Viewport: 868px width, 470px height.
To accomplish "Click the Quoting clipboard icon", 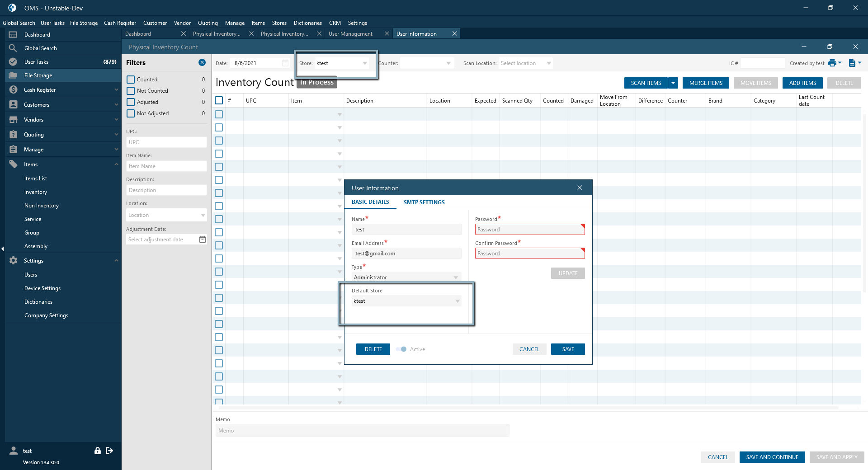I will pos(13,135).
